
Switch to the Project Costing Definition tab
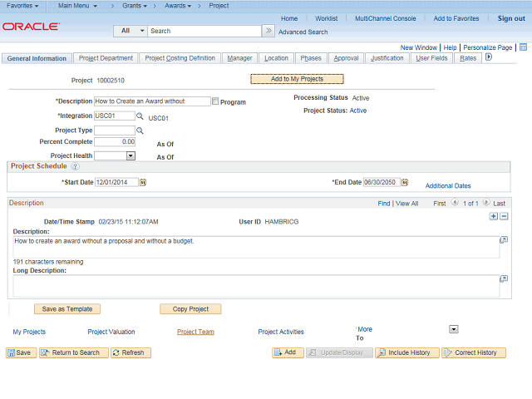(x=180, y=58)
